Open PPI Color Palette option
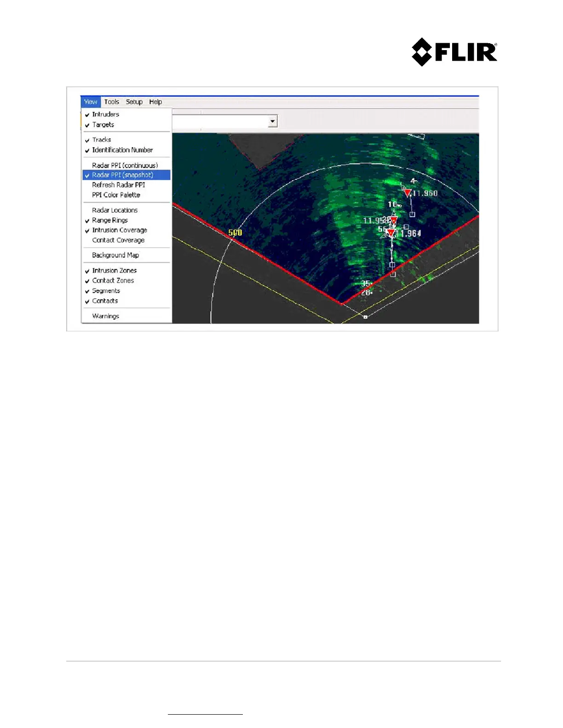The width and height of the screenshot is (563, 728). point(126,195)
